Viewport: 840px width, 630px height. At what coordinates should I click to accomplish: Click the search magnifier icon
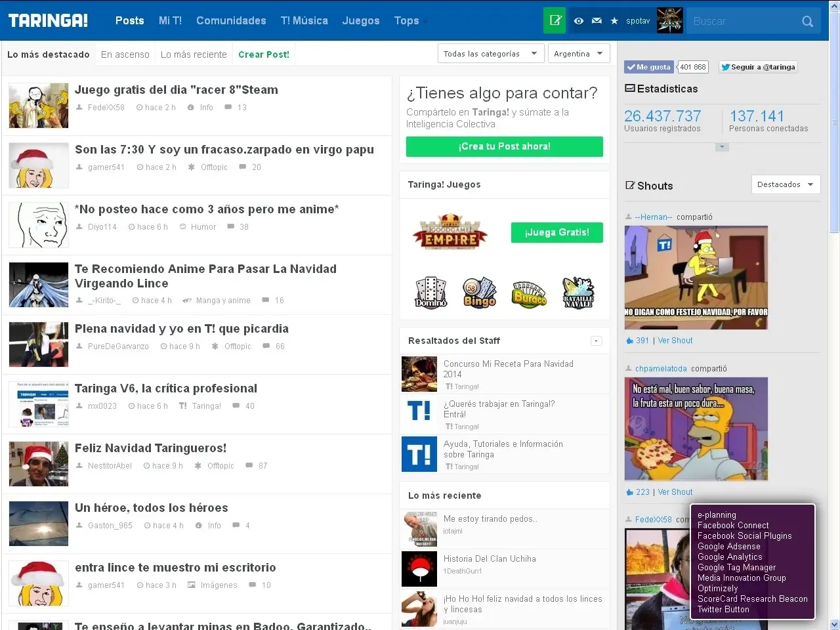tap(807, 21)
